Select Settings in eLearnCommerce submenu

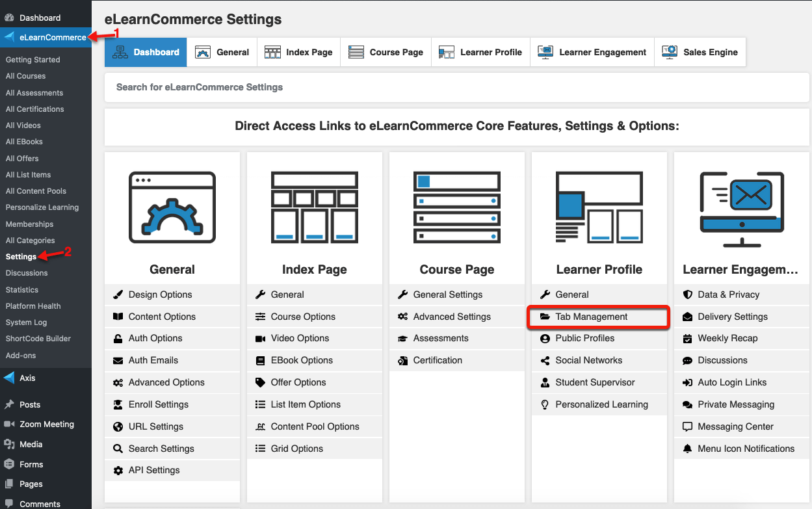click(x=21, y=257)
